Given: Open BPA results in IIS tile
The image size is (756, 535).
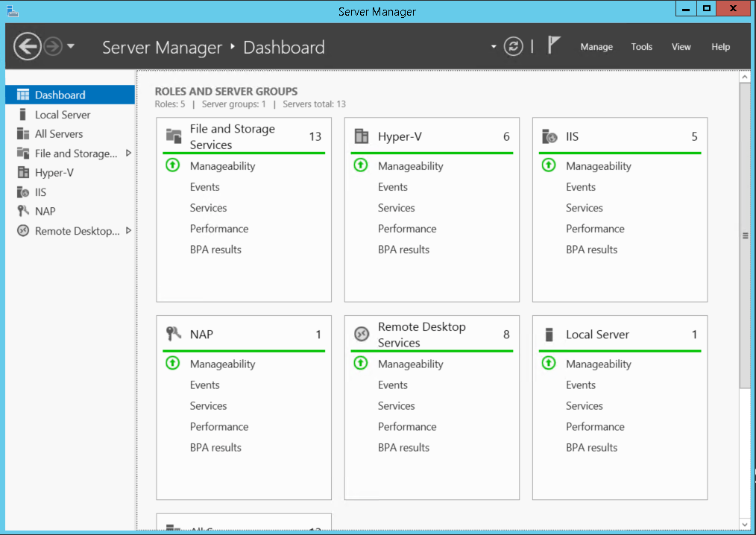Looking at the screenshot, I should point(591,250).
